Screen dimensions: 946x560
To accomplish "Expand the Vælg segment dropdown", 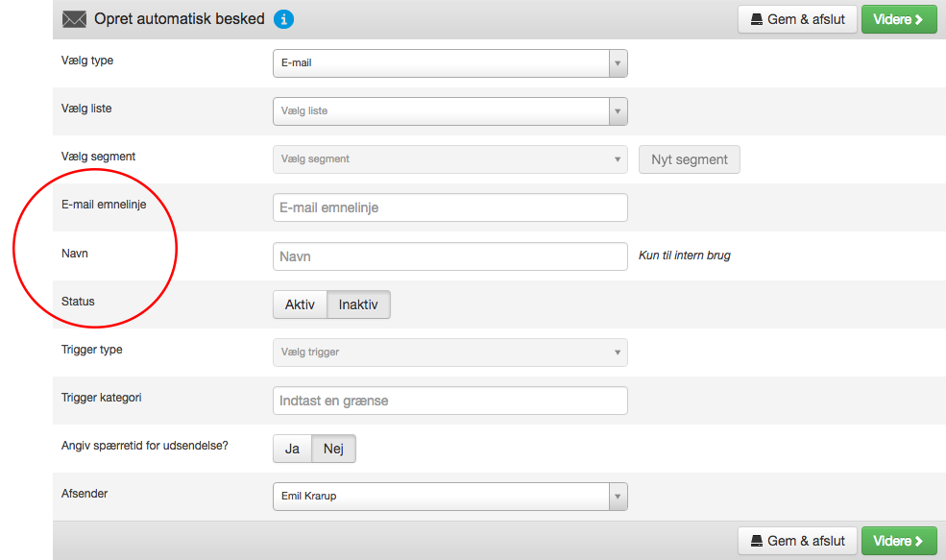I will click(450, 159).
